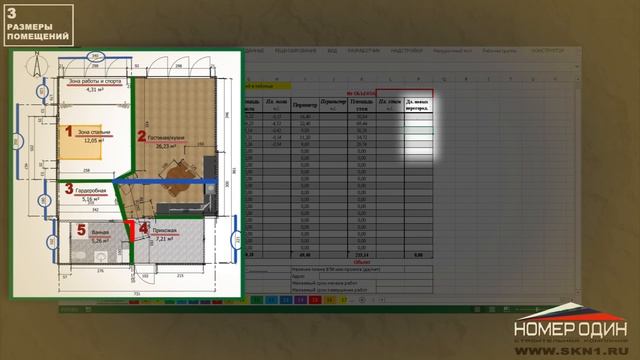The image size is (640, 360).
Task: Select the Периметр header cell
Action: point(305,105)
